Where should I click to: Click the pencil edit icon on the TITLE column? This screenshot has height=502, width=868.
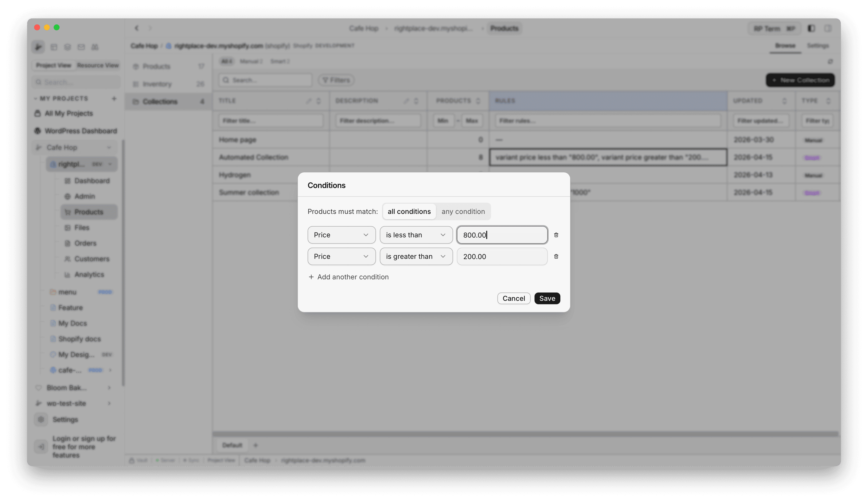(x=309, y=101)
